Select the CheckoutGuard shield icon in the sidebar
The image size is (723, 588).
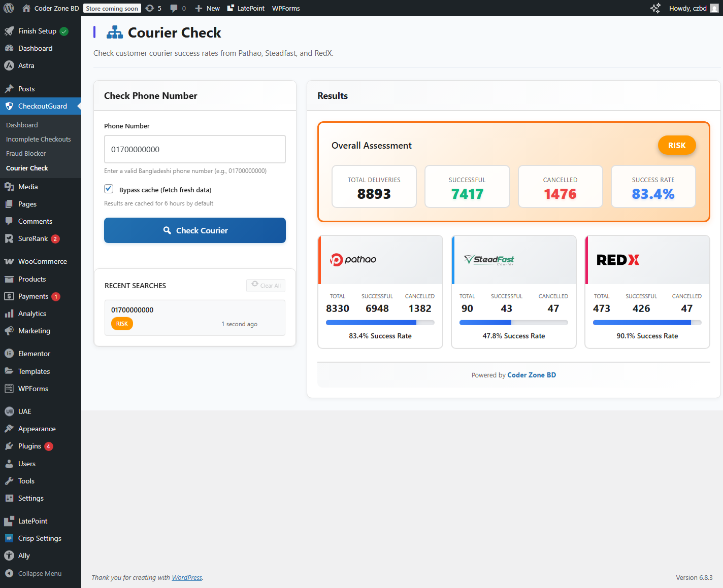click(x=10, y=106)
